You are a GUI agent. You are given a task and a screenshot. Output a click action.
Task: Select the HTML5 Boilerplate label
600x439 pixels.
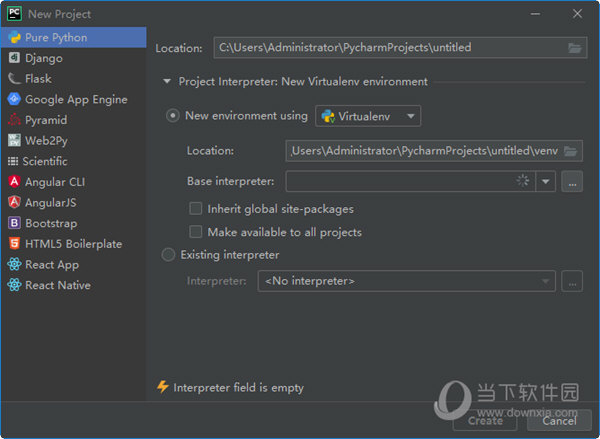[73, 244]
